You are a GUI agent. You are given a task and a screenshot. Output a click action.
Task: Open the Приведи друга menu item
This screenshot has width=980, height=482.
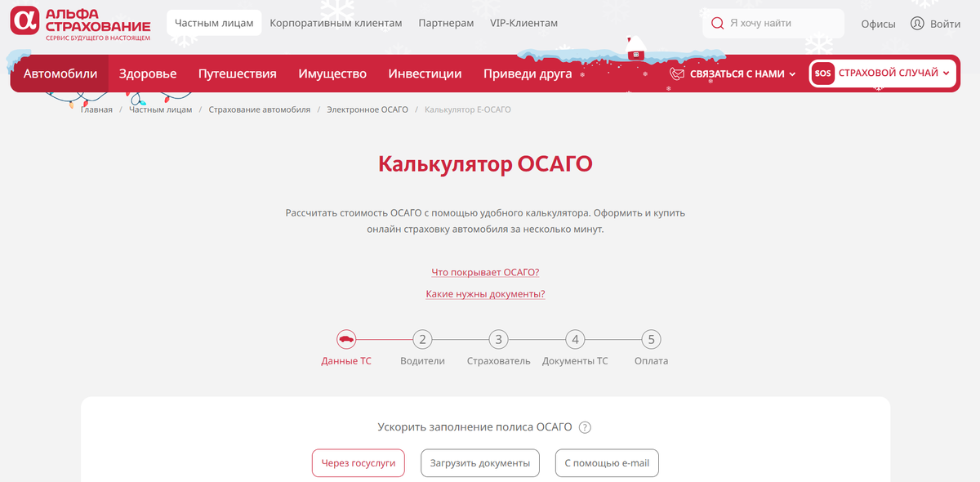(528, 74)
